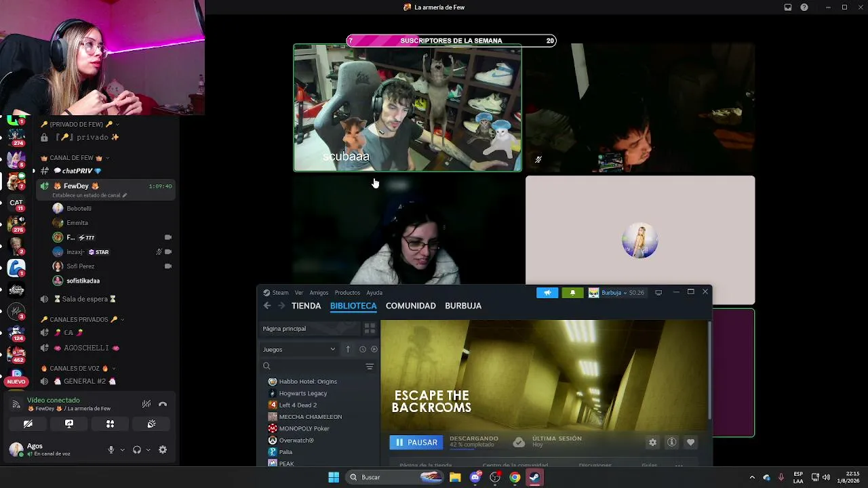The image size is (868, 488).
Task: Focus the Steam library search field
Action: pyautogui.click(x=312, y=366)
